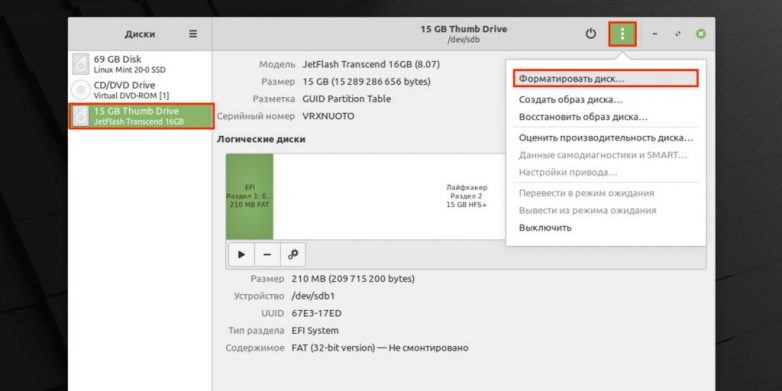This screenshot has height=391, width=782.
Task: Click disabled Перевести в режим ожидания entry
Action: pyautogui.click(x=605, y=193)
